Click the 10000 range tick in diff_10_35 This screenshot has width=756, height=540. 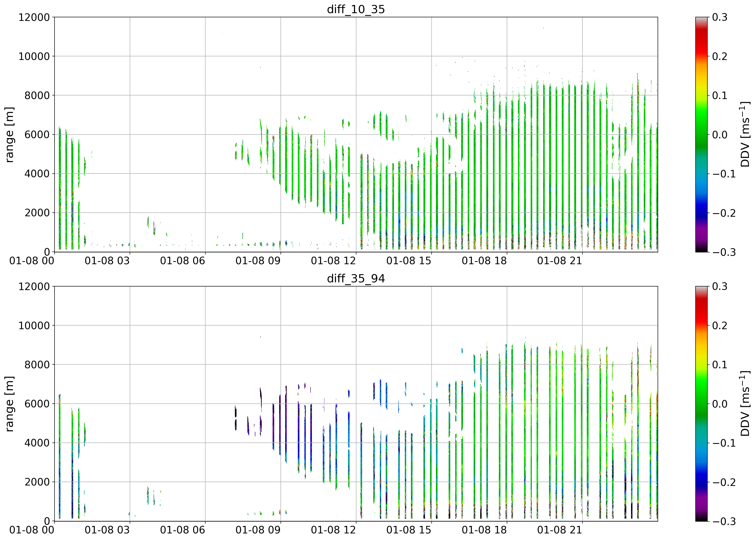[x=34, y=56]
